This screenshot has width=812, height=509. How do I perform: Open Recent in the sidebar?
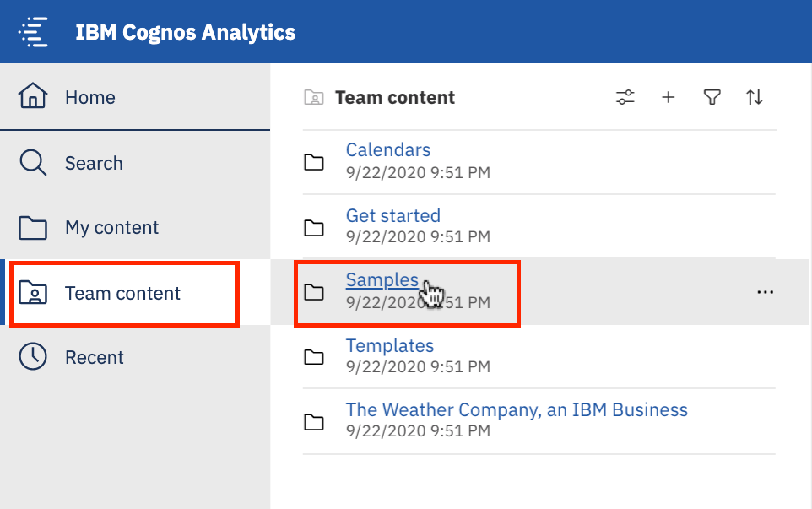[135, 357]
